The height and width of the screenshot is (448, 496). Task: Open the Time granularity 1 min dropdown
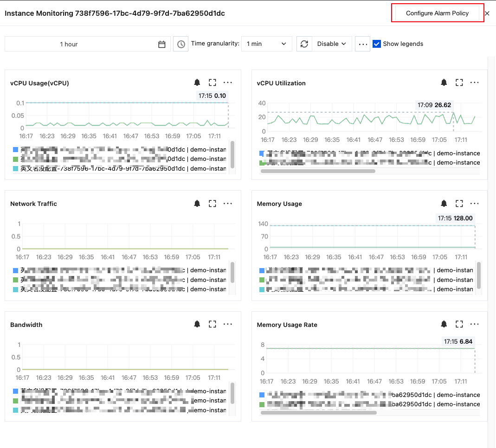click(267, 44)
